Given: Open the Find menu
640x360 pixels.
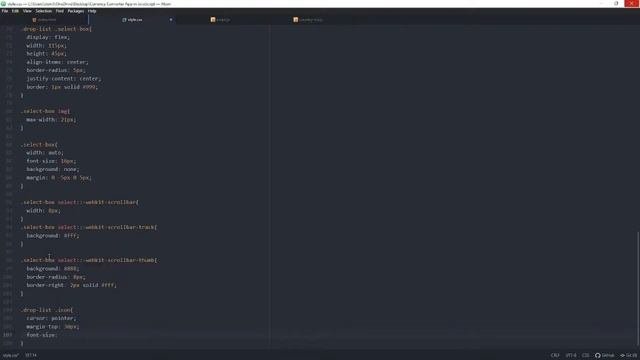Looking at the screenshot, I should pyautogui.click(x=60, y=11).
